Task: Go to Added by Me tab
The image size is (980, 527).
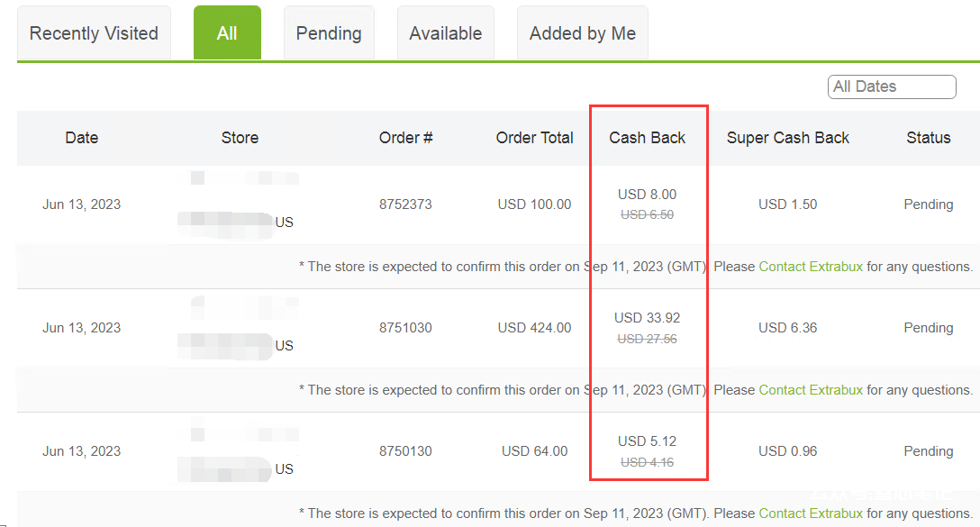Action: [x=582, y=33]
